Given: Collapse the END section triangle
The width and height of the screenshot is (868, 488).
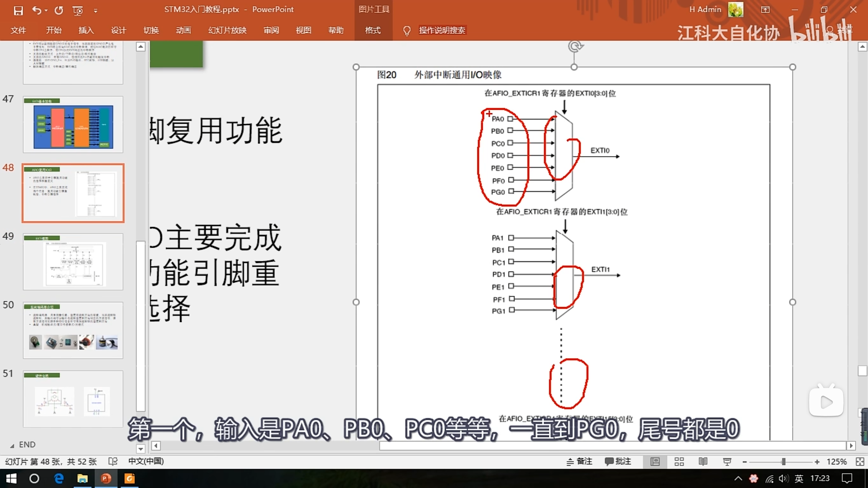Looking at the screenshot, I should pos(12,446).
